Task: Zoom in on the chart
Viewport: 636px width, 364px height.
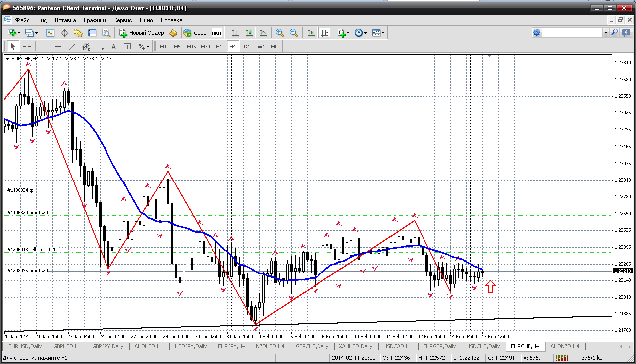Action: 280,33
